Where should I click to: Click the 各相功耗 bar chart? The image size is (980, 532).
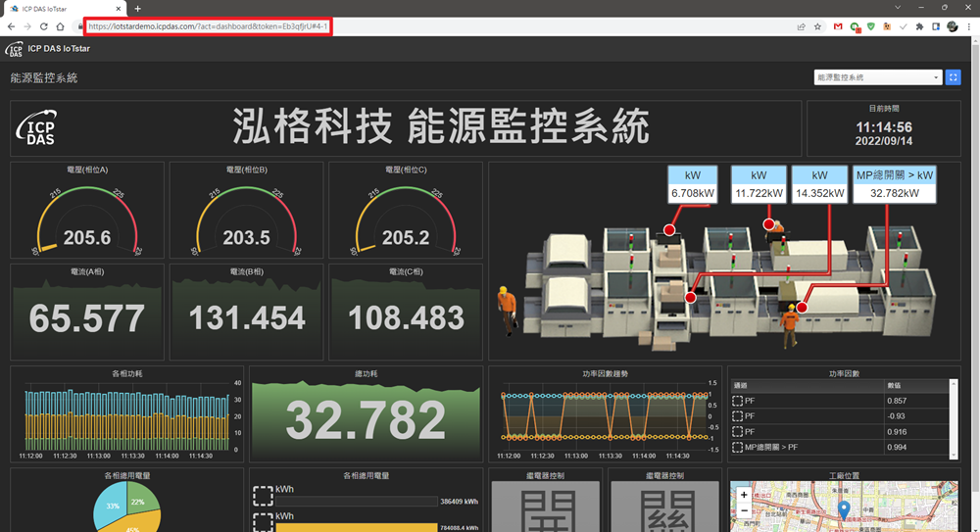click(x=127, y=417)
